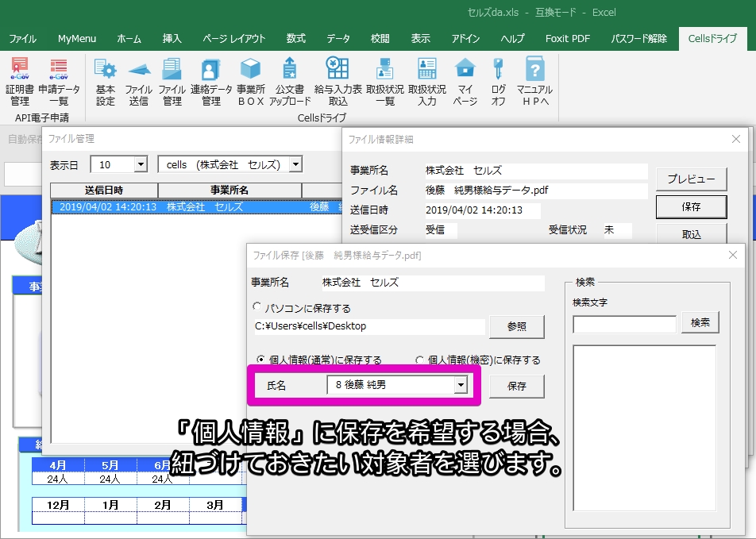The image size is (756, 539).
Task: Switch to the Foxit PDF tab
Action: tap(568, 39)
